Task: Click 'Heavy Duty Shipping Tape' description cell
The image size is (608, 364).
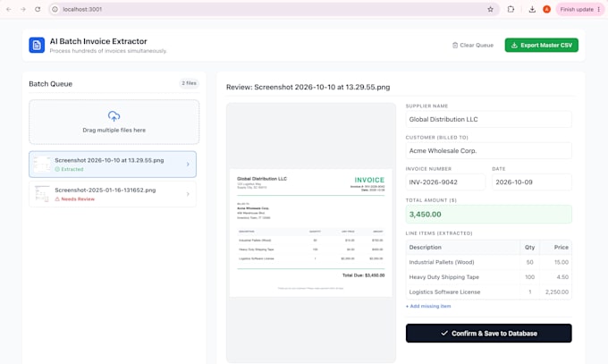Action: pyautogui.click(x=463, y=277)
